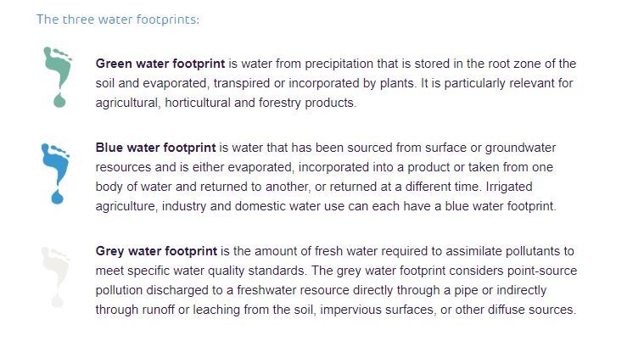644x341 pixels.
Task: Click the grey water footprint icon
Action: tap(55, 267)
